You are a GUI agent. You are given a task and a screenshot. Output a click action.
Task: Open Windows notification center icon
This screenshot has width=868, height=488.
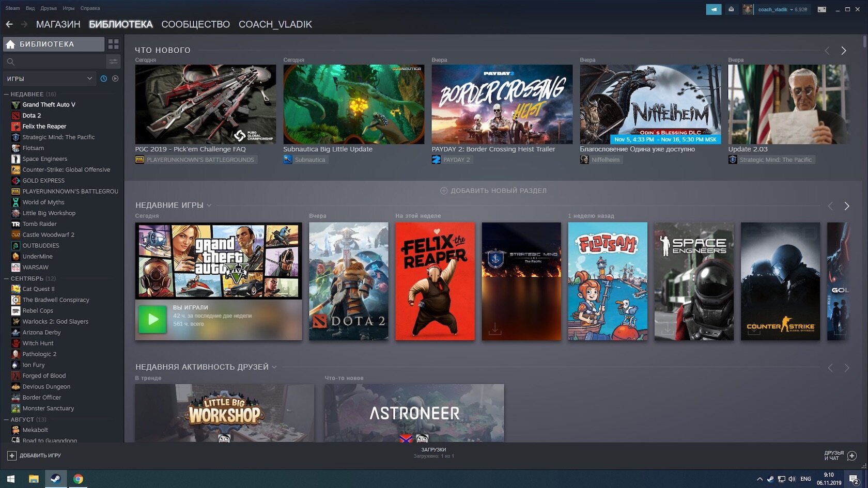coord(854,479)
